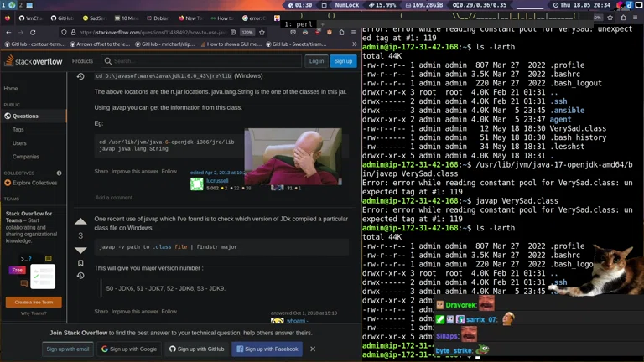644x362 pixels.
Task: Show more bookmarks chevron
Action: (355, 44)
